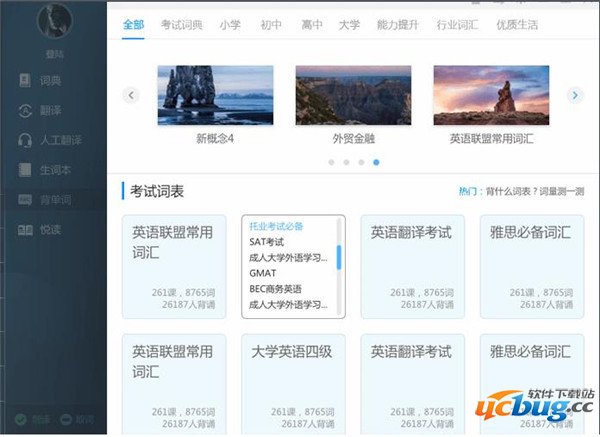Screen dimensions: 600x437
Task: Switch to the 小学 tab
Action: [x=230, y=25]
